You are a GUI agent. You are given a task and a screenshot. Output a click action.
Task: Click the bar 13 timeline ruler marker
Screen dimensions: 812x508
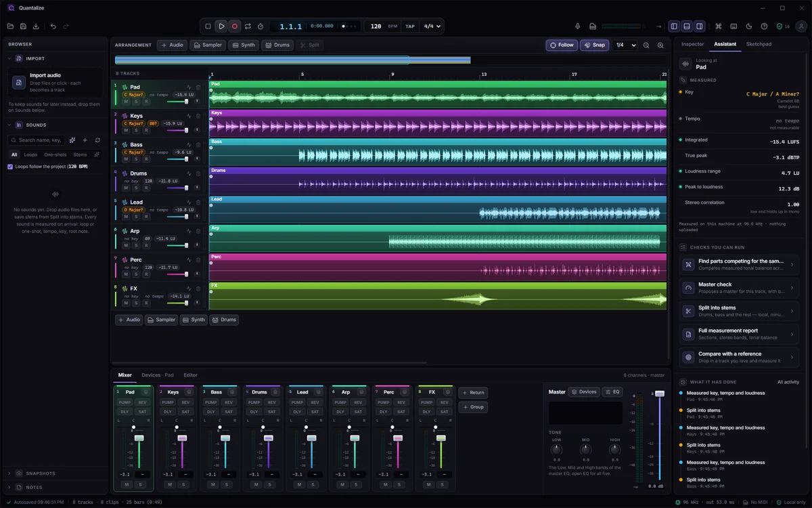pyautogui.click(x=484, y=75)
